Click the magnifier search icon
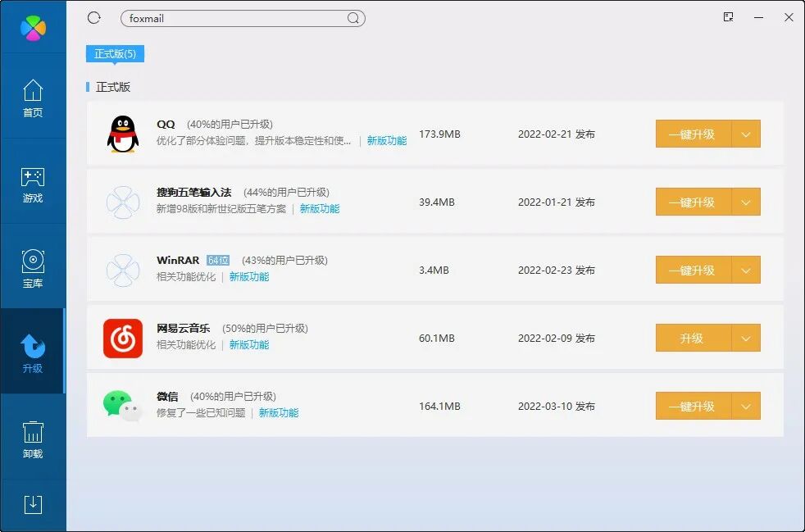 point(352,19)
